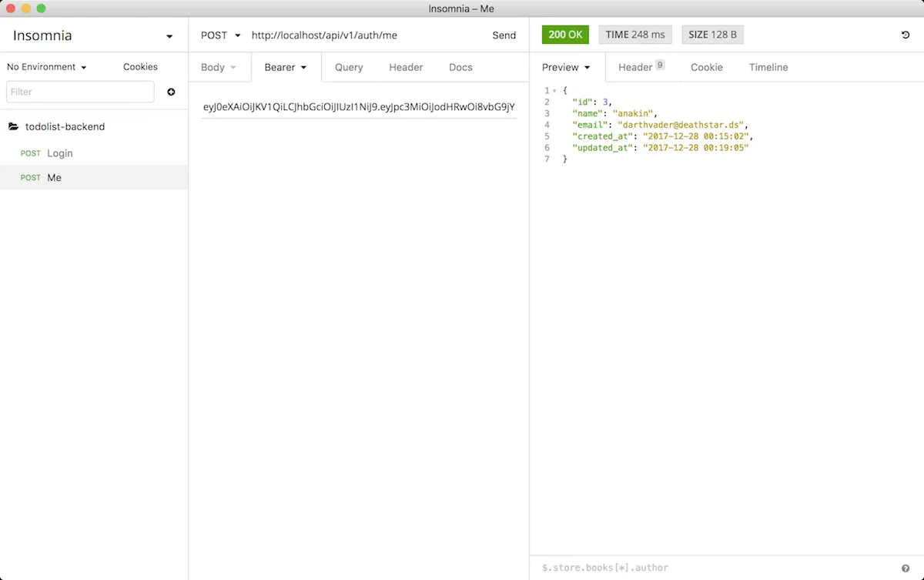Click the TIME 248 ms tag

pos(635,35)
